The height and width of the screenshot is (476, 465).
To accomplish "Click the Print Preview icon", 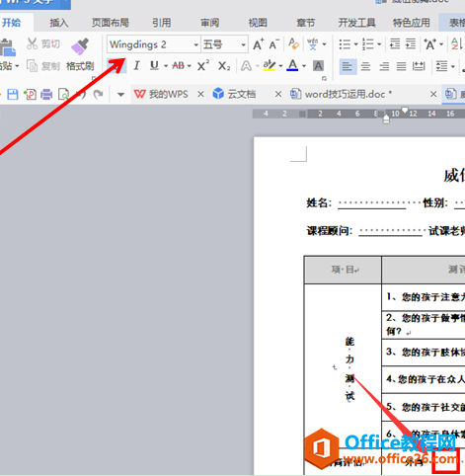I will (63, 95).
